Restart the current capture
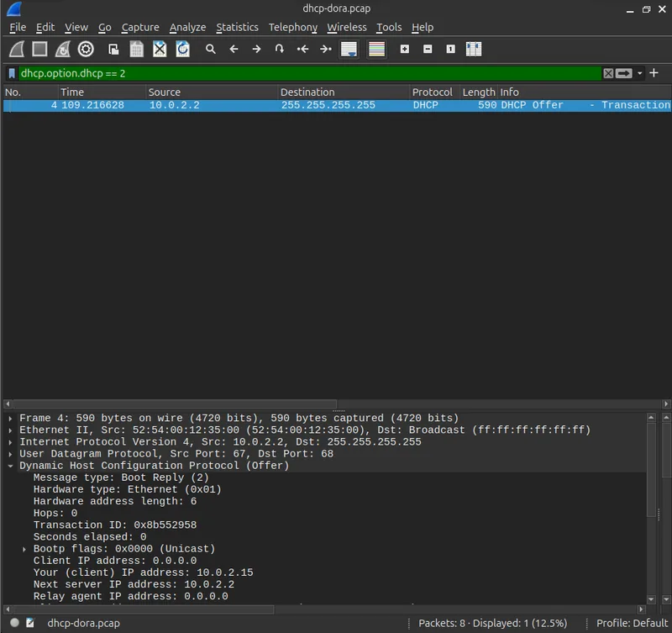Screen dimensions: 672x633 point(63,50)
